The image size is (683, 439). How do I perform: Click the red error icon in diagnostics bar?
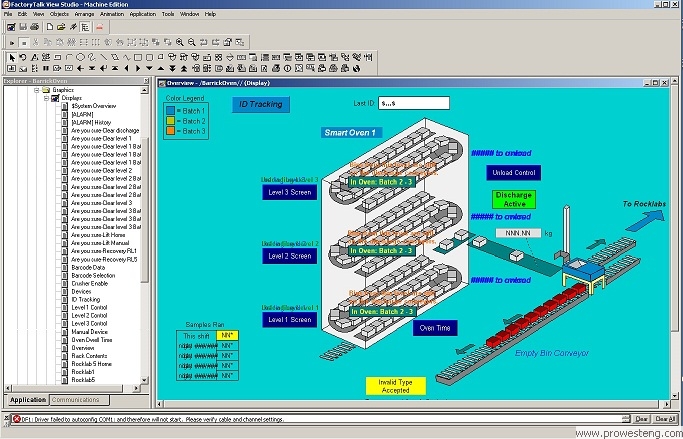[x=17, y=419]
